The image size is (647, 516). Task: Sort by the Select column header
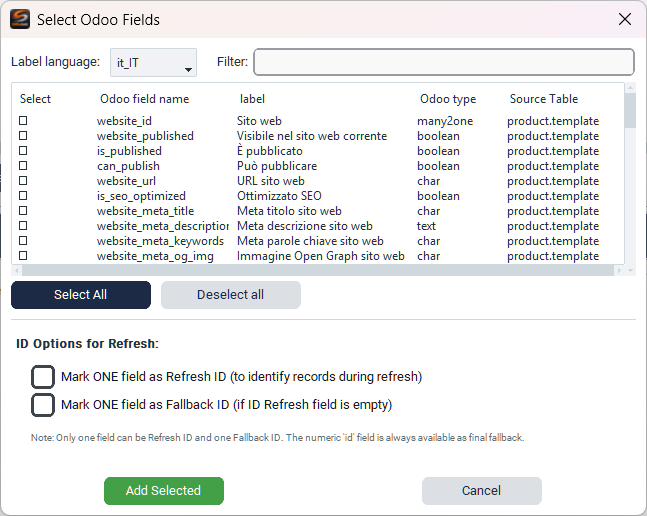point(35,99)
